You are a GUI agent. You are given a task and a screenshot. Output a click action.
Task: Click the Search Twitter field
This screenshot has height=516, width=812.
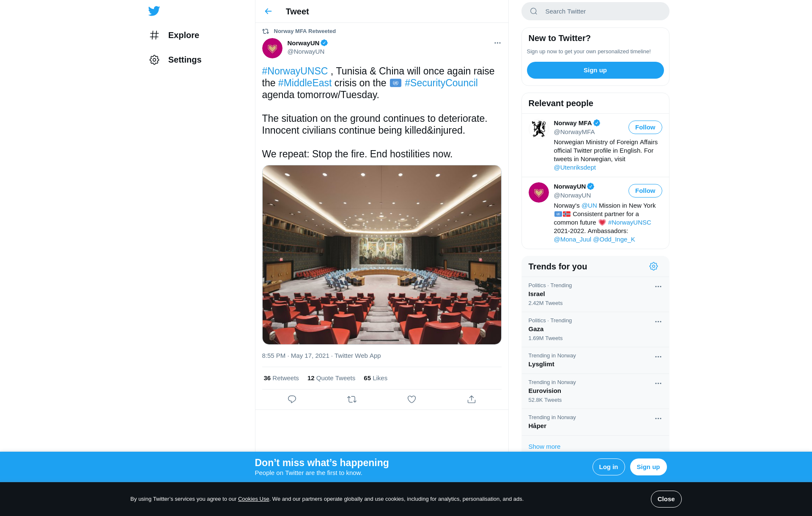[x=595, y=11]
